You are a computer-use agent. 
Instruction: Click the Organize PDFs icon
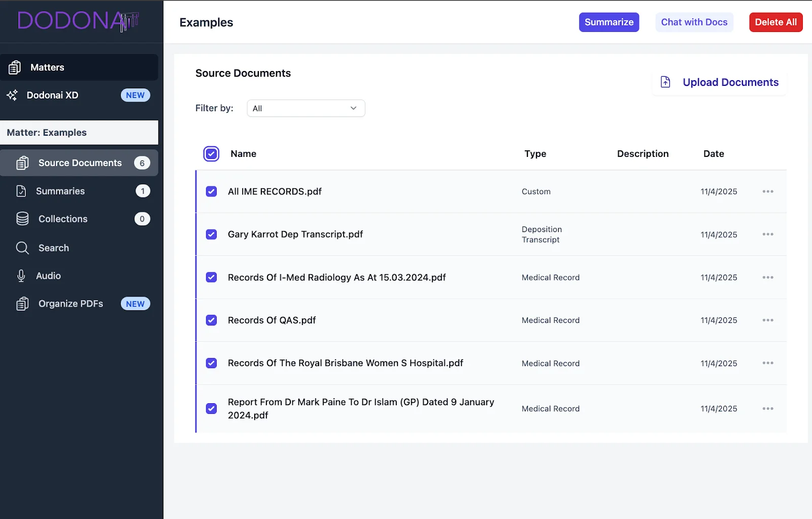click(x=22, y=304)
